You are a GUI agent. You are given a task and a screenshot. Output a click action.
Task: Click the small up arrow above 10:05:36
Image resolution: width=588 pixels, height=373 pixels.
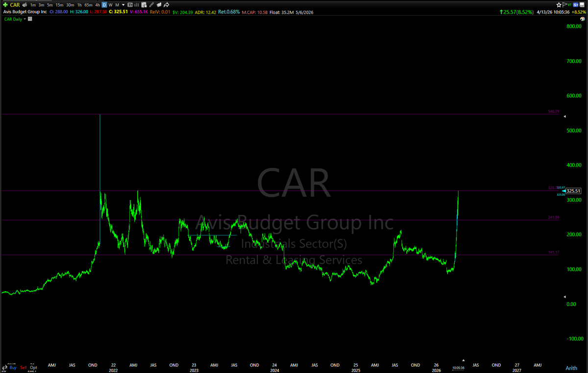[464, 360]
